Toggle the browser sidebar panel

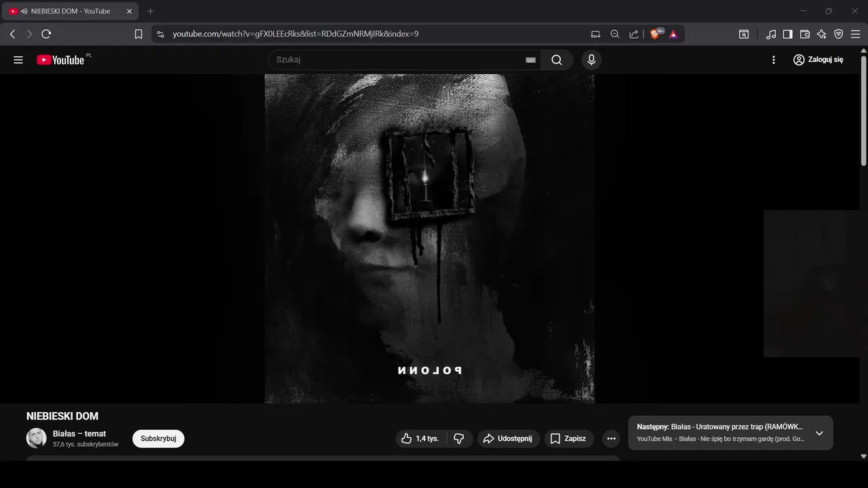point(787,34)
